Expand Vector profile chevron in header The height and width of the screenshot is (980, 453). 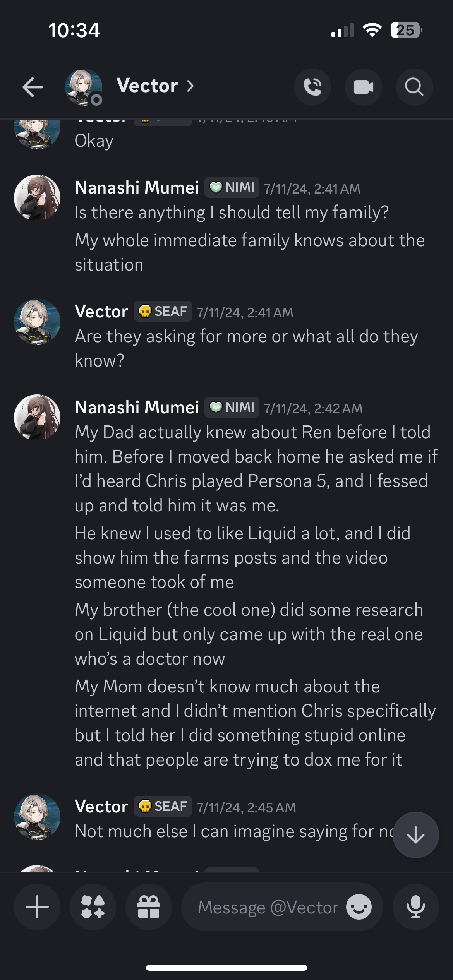pos(190,86)
